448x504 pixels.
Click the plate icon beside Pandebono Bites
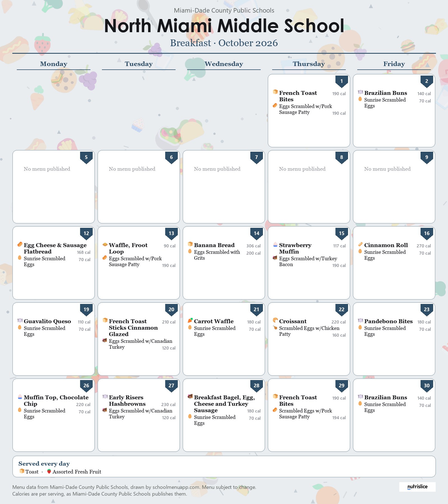point(360,320)
